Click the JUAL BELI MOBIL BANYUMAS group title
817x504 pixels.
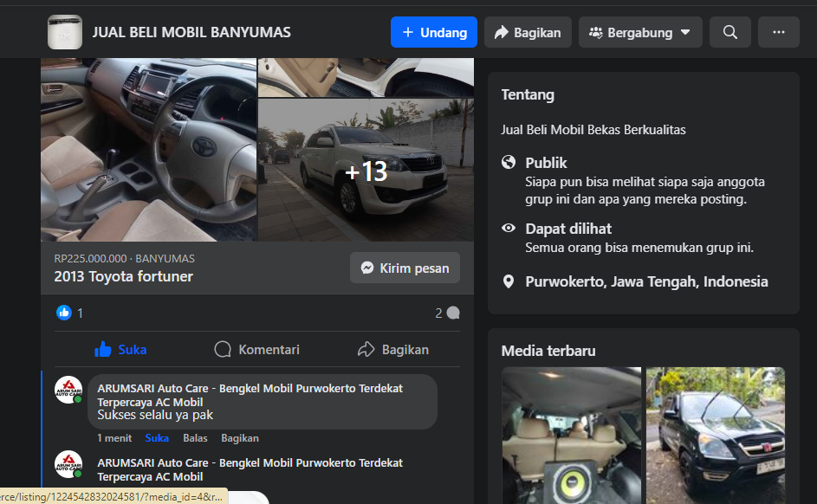(191, 32)
